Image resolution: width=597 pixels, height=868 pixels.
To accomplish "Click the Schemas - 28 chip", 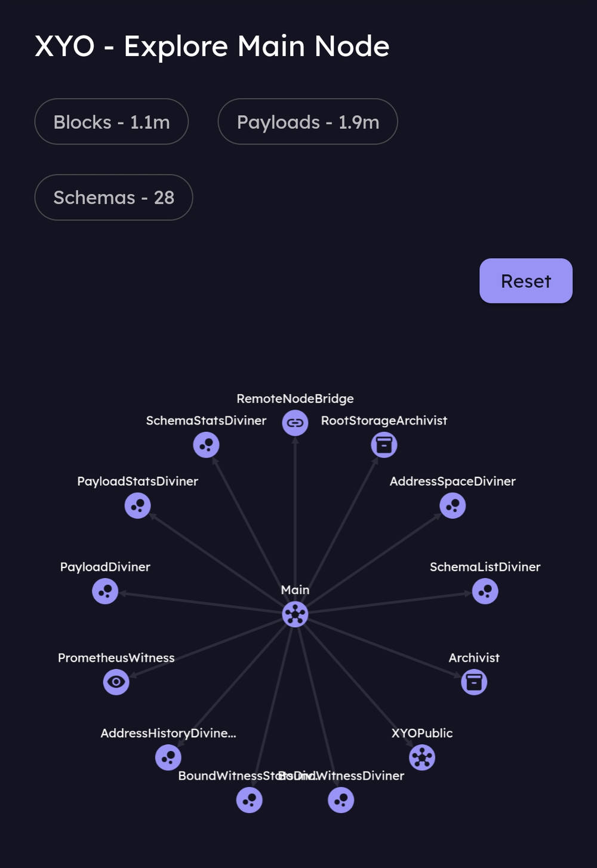I will [113, 198].
